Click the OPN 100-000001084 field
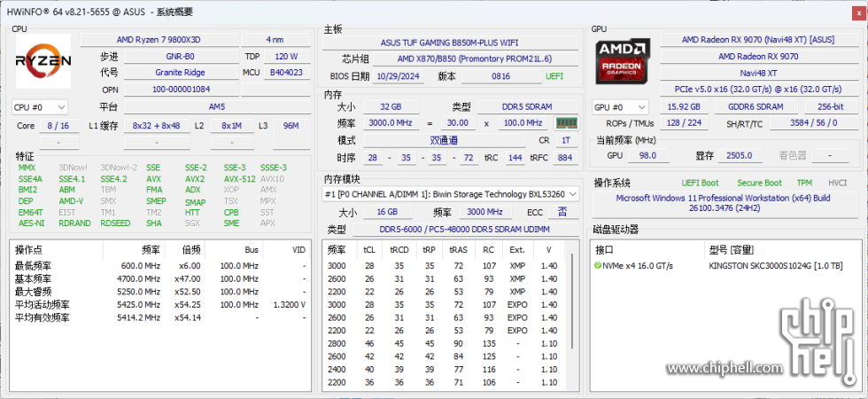Screen dimensions: 868x399 pyautogui.click(x=181, y=90)
